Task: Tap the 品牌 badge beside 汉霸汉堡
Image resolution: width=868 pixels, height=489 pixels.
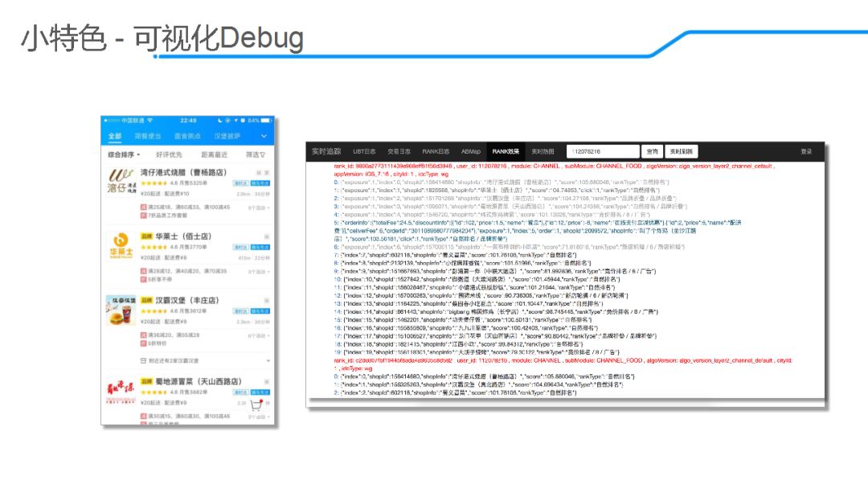Action: [x=146, y=300]
